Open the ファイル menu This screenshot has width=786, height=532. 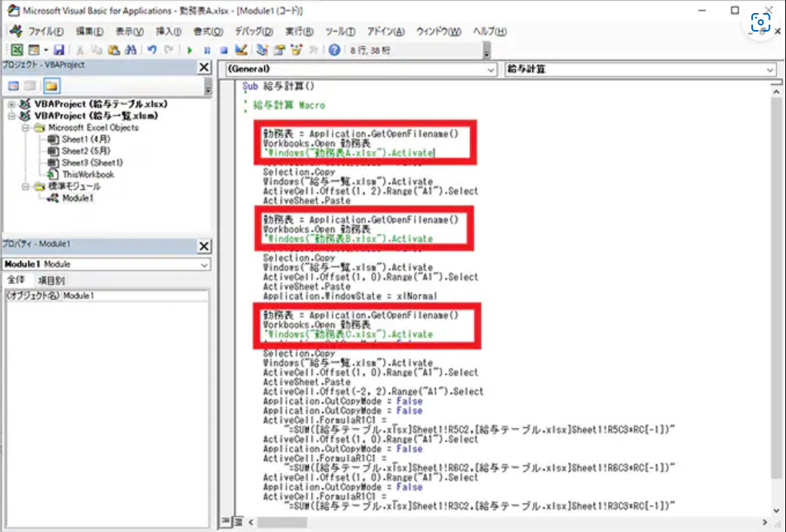pos(45,31)
